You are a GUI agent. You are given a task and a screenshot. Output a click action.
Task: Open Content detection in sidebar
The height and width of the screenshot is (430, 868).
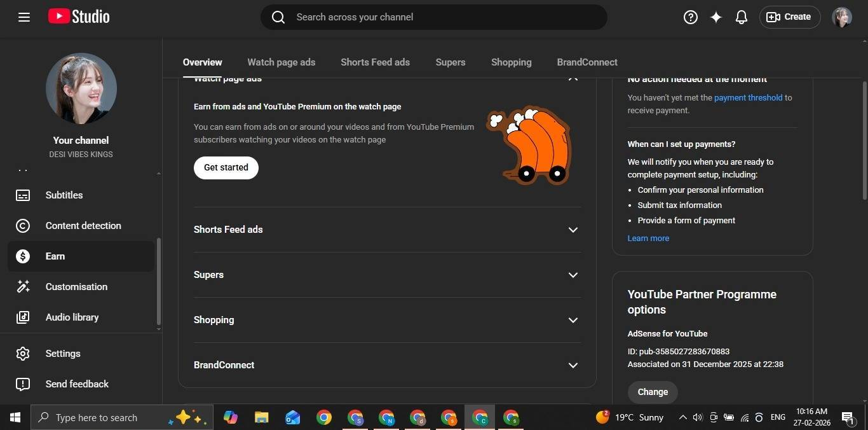click(x=83, y=226)
